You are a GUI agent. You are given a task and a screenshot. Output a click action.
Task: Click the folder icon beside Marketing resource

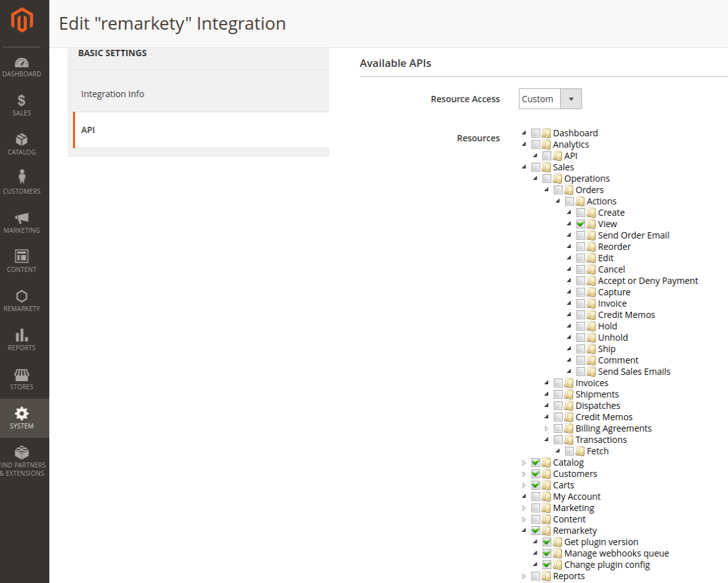[x=546, y=509]
